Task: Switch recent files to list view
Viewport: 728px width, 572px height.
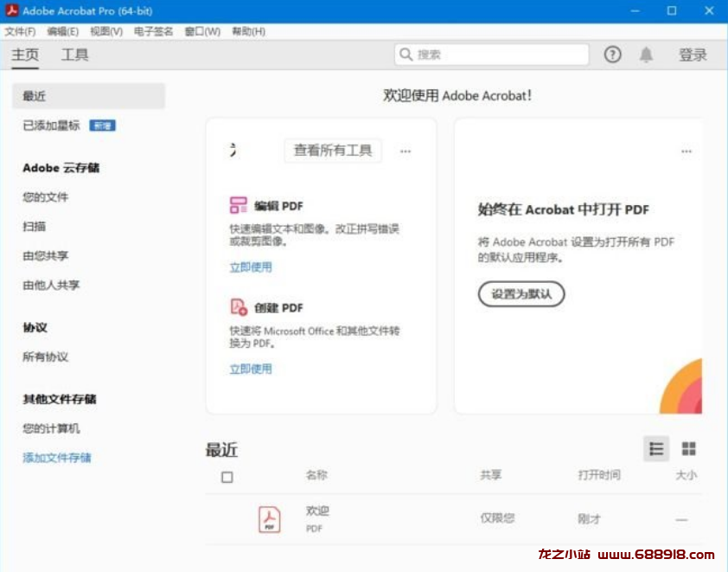Action: (656, 448)
